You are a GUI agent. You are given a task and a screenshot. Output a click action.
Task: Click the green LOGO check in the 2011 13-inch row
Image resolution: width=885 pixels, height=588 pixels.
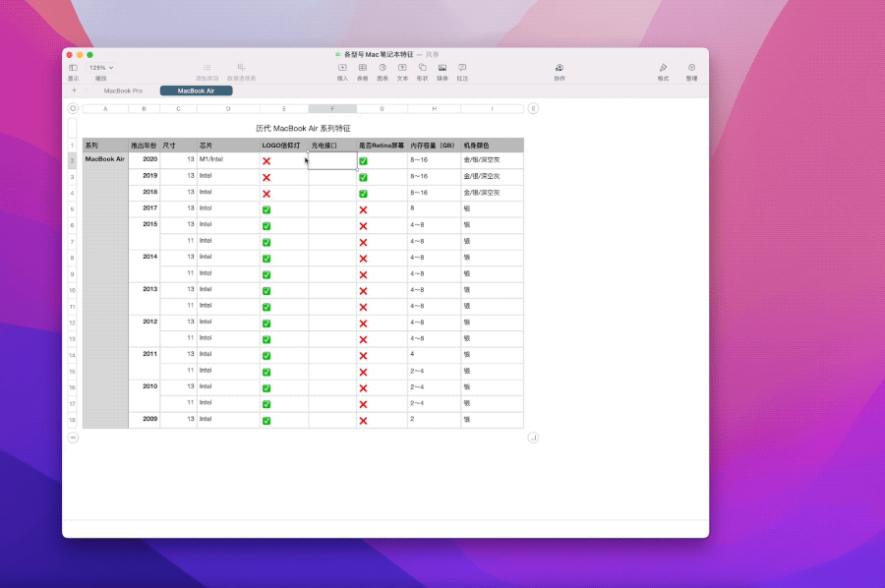(x=266, y=356)
